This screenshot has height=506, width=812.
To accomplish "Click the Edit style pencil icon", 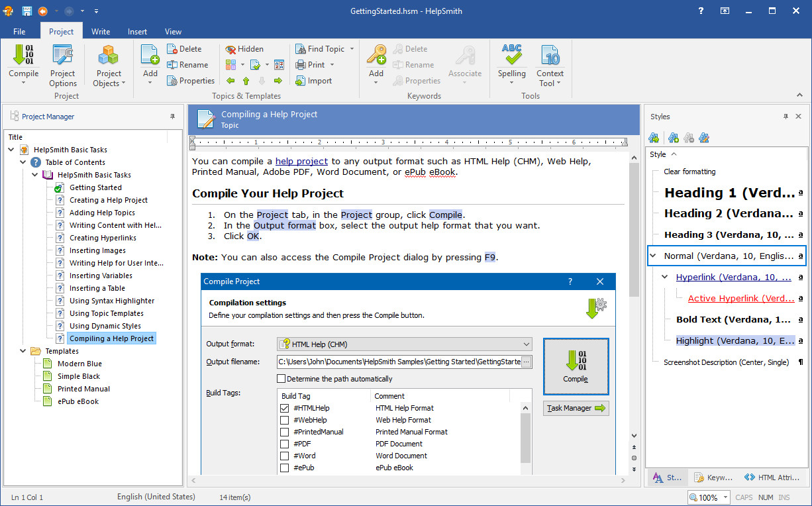I will [x=704, y=138].
